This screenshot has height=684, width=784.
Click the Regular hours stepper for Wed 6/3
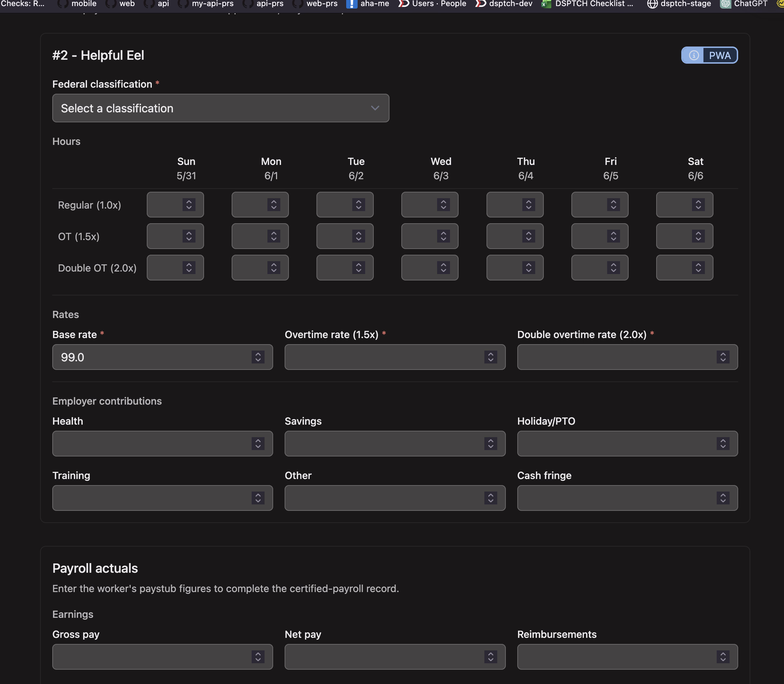(x=443, y=205)
